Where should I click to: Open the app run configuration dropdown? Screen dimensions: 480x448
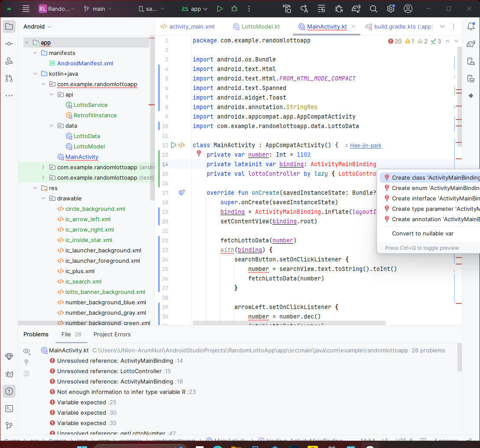195,9
